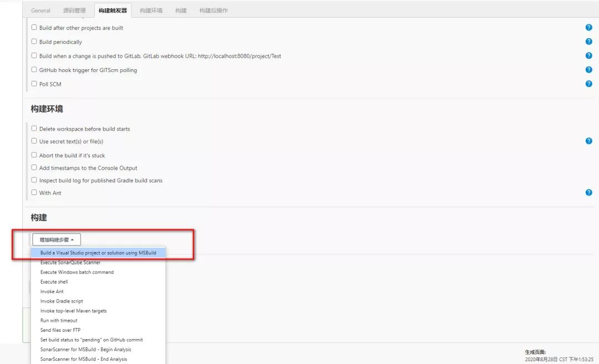Choose Execute Windows batch command
The image size is (599, 364).
[x=77, y=272]
